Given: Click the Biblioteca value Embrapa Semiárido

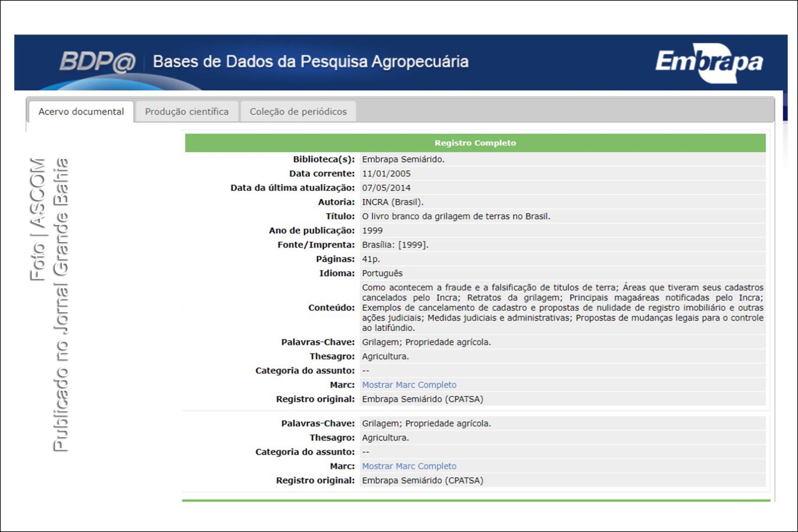Looking at the screenshot, I should 403,159.
